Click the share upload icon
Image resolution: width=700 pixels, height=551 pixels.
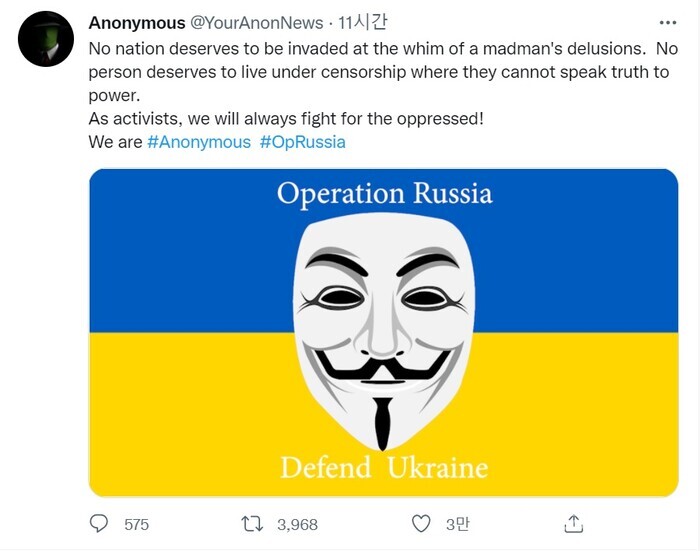[x=573, y=523]
